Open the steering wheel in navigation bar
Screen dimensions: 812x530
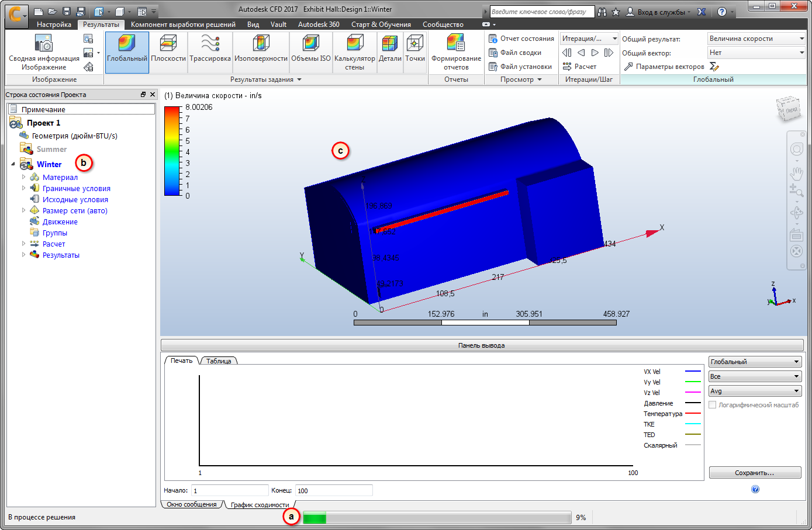[796, 150]
